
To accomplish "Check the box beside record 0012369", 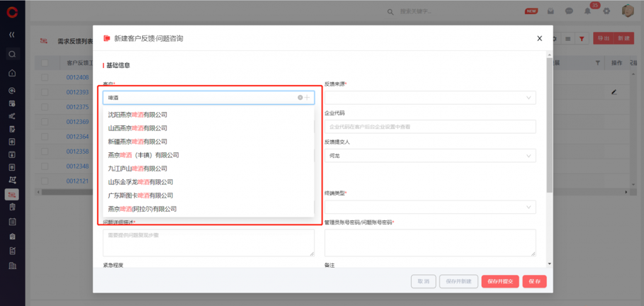I will (x=45, y=121).
